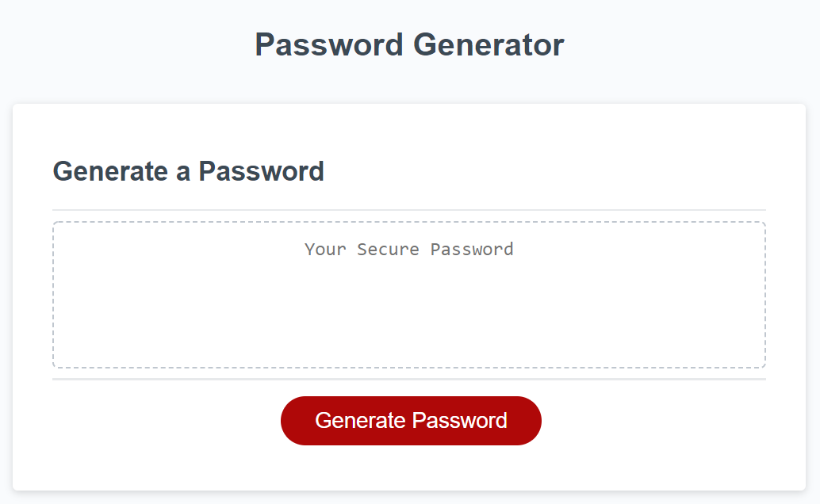The width and height of the screenshot is (820, 504).
Task: Click the Generate a Password heading
Action: pyautogui.click(x=188, y=171)
